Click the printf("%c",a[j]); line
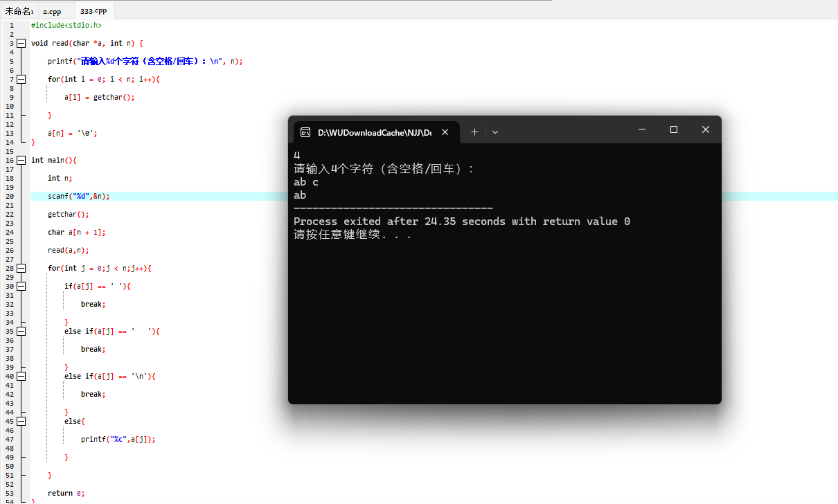838x504 pixels. tap(118, 439)
